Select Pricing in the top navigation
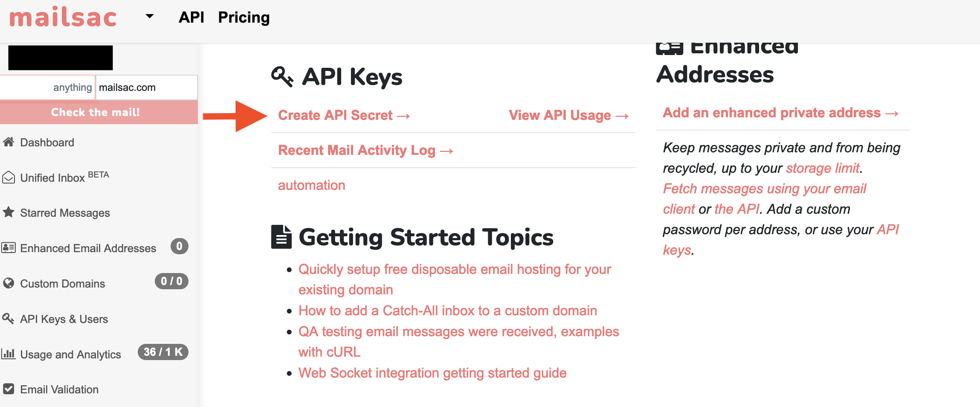This screenshot has width=980, height=407. click(244, 17)
